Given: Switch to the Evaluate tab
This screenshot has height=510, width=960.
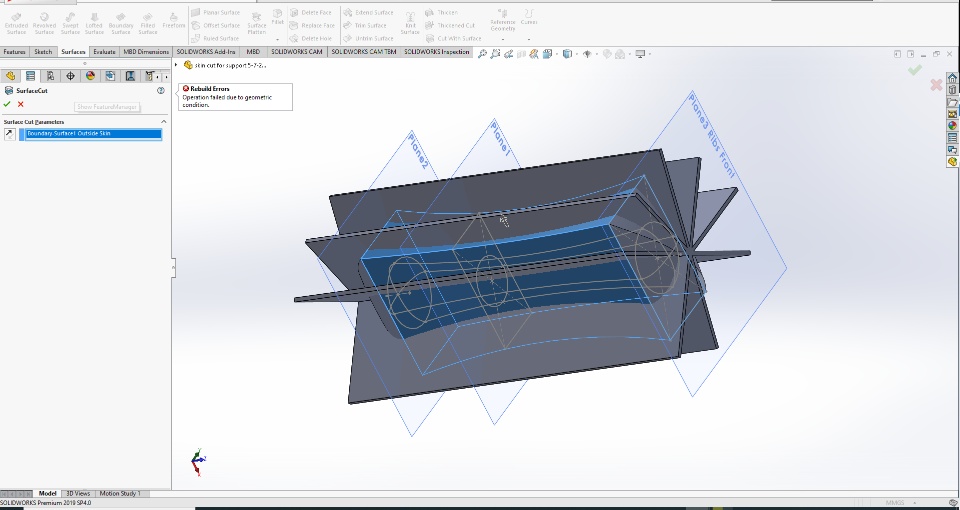Looking at the screenshot, I should pyautogui.click(x=104, y=52).
